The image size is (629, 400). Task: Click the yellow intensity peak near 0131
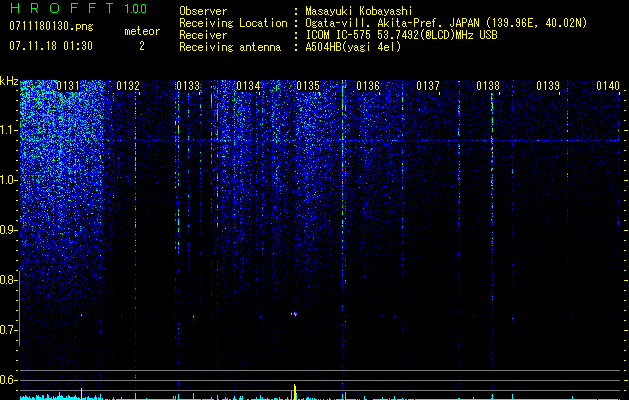(81, 394)
